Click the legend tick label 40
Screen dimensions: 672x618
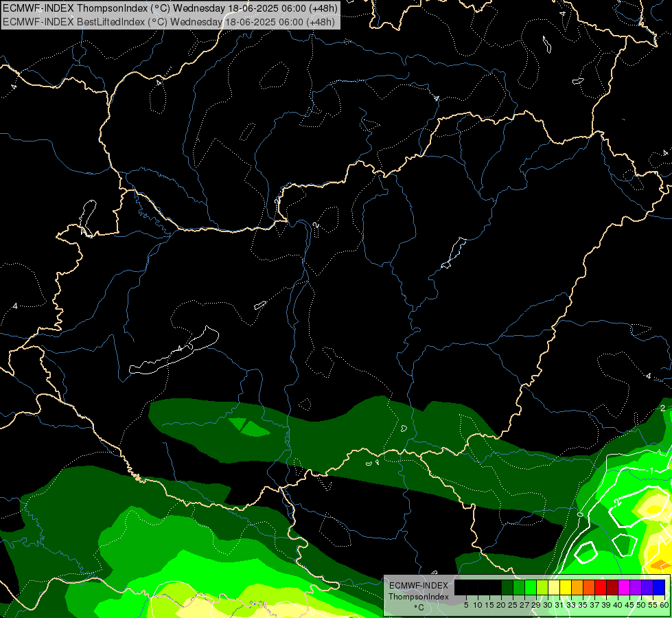[x=618, y=605]
